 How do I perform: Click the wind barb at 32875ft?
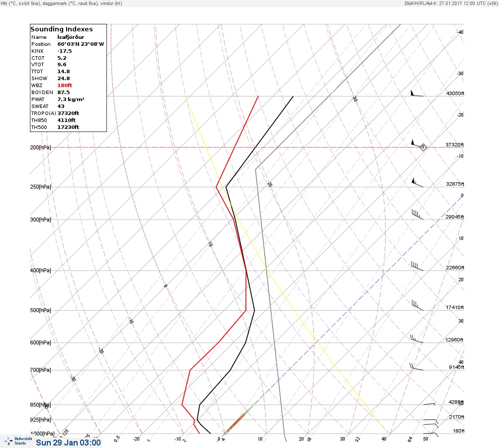[x=417, y=183]
